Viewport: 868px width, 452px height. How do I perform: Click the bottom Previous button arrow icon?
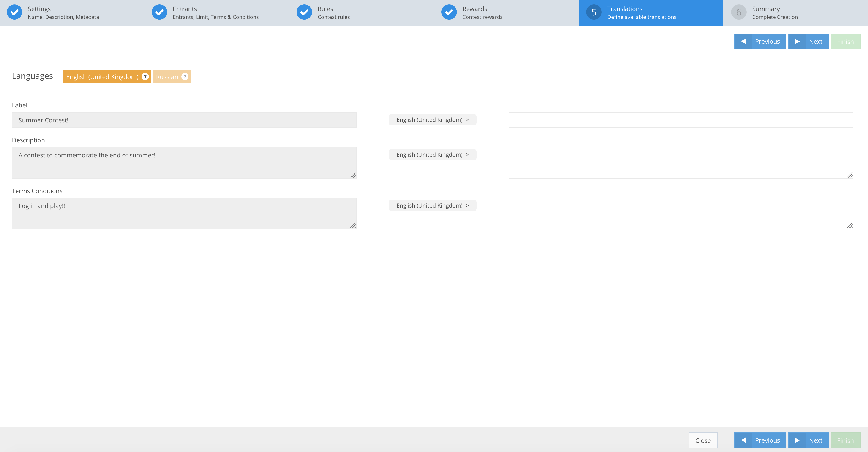coord(743,440)
